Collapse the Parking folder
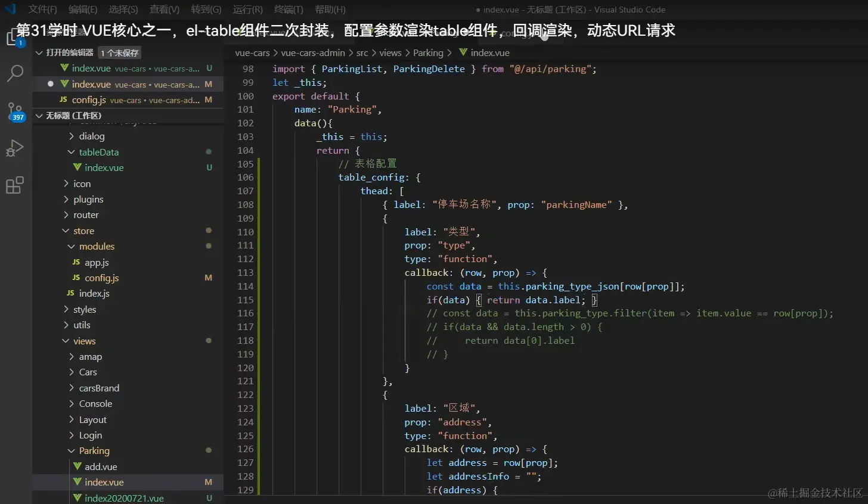 [72, 451]
